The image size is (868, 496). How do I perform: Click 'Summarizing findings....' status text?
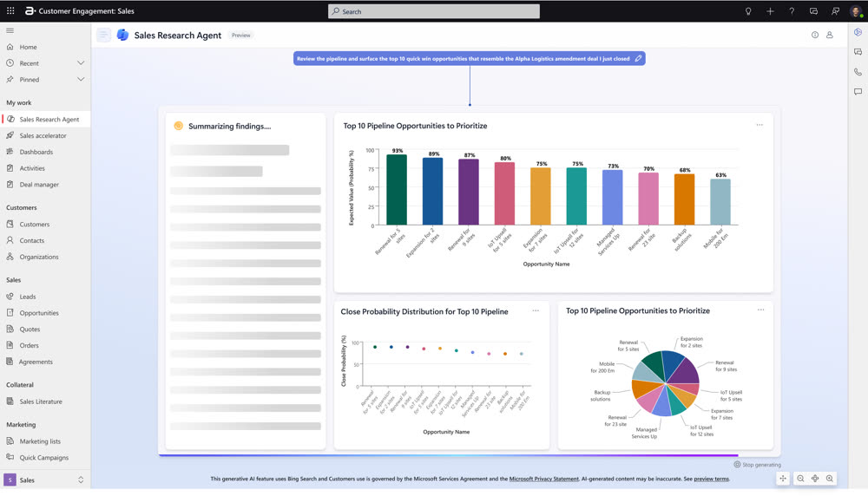pyautogui.click(x=230, y=126)
